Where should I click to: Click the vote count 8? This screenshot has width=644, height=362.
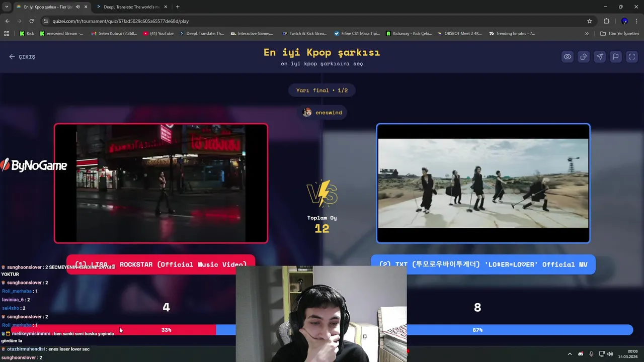pos(477,307)
